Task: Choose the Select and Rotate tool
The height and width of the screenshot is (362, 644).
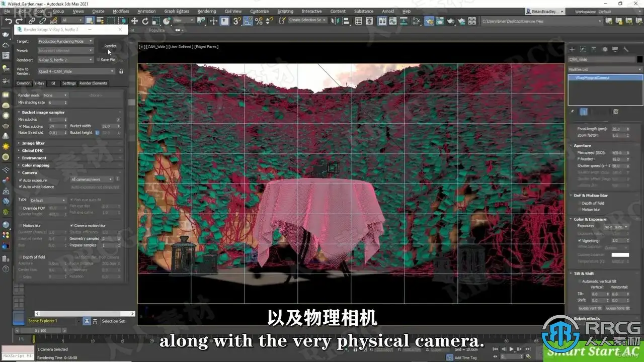Action: [x=145, y=21]
